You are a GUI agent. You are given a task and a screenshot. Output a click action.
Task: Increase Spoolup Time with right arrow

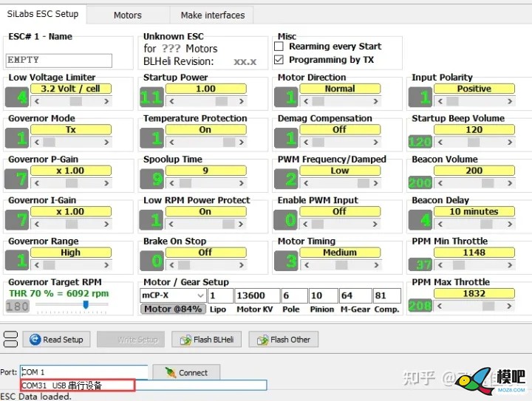click(x=241, y=183)
